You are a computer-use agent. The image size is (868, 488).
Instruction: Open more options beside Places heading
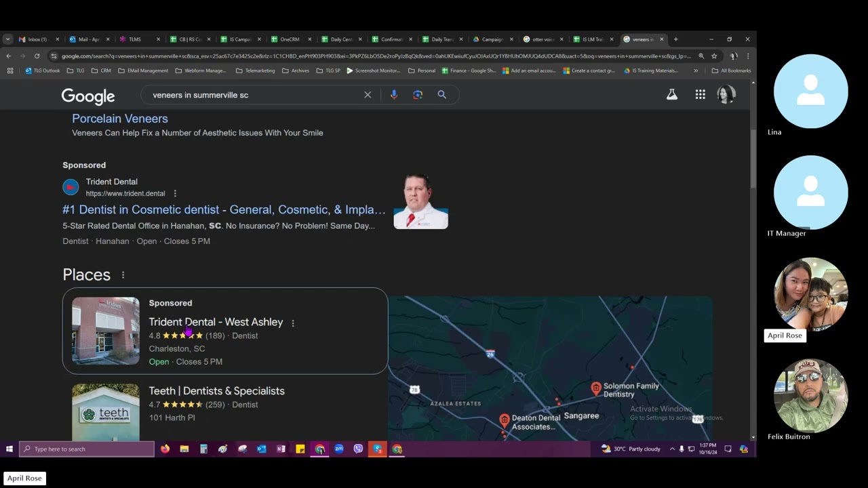(x=123, y=274)
